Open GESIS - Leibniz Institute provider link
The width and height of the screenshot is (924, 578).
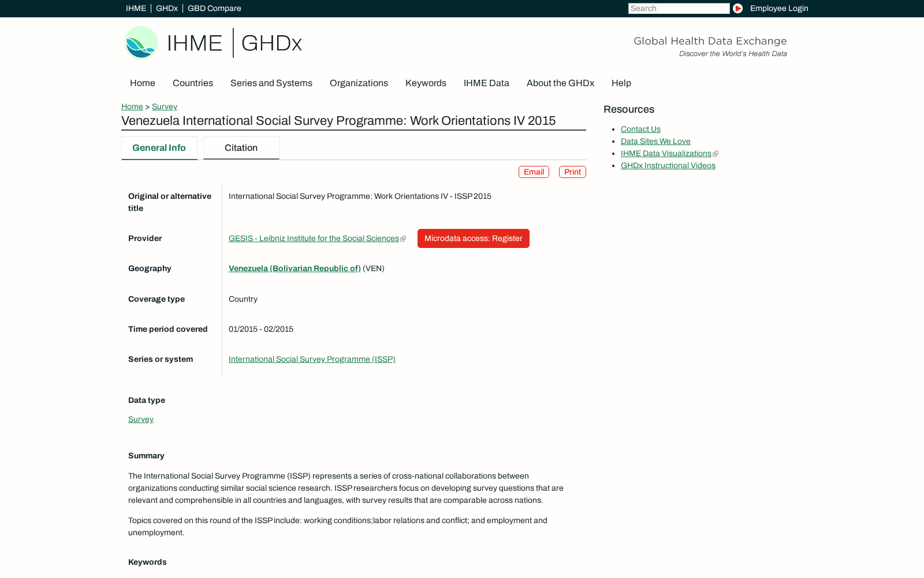pyautogui.click(x=314, y=239)
